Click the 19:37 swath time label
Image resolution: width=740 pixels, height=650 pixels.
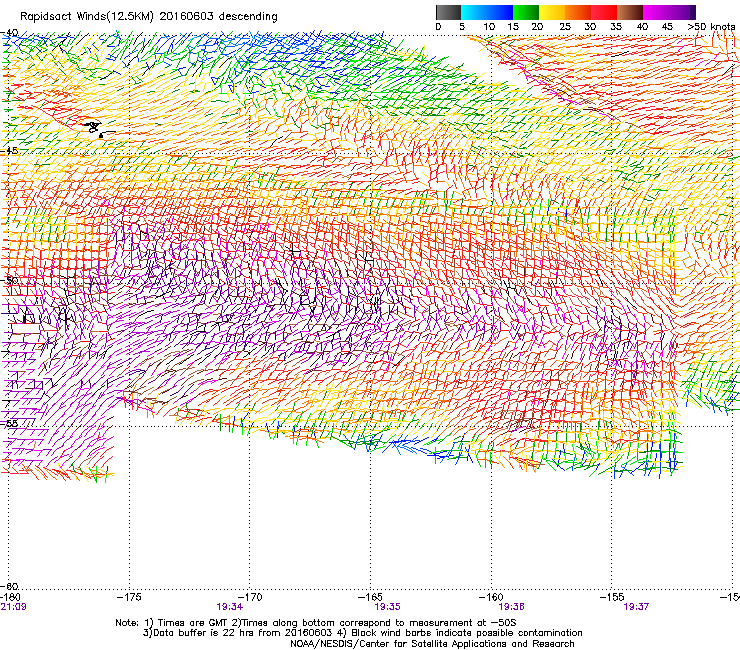tap(636, 607)
